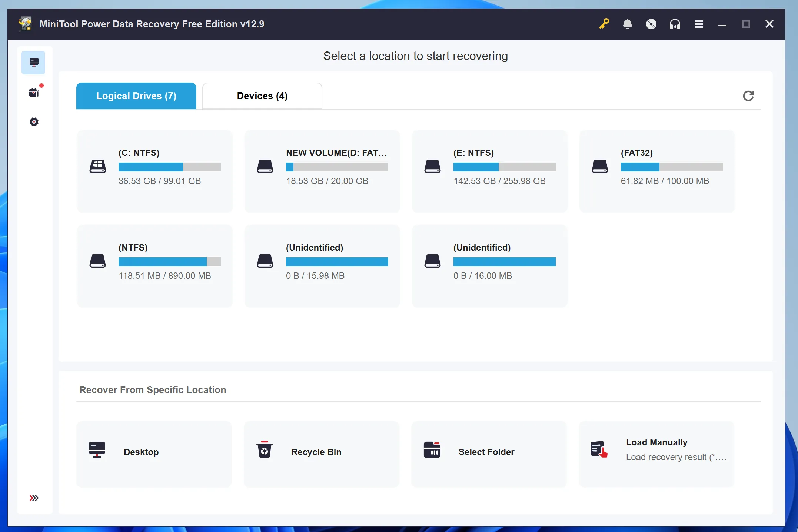Click the 890 MB NTFS partition icon
Image resolution: width=798 pixels, height=532 pixels.
(x=98, y=261)
